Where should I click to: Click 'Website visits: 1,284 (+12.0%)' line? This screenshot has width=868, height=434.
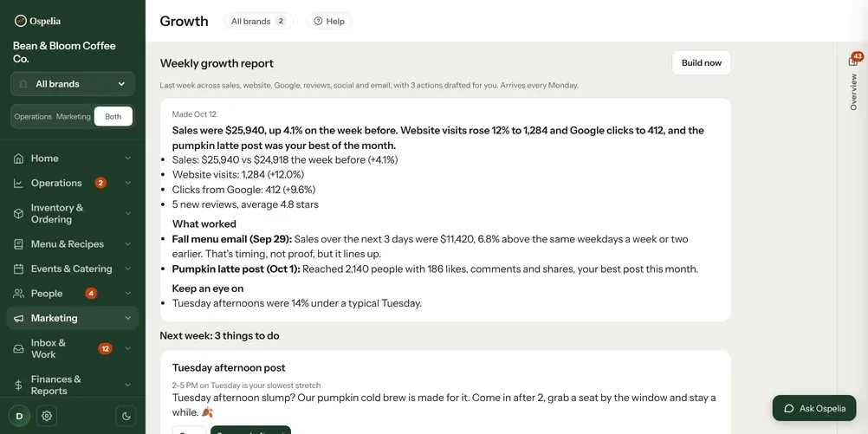pos(238,175)
